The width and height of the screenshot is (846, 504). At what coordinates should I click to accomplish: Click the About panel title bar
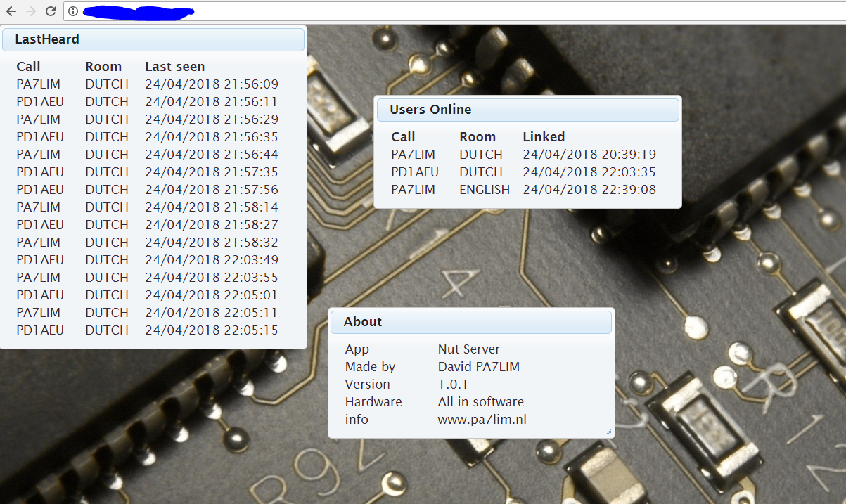coord(470,322)
